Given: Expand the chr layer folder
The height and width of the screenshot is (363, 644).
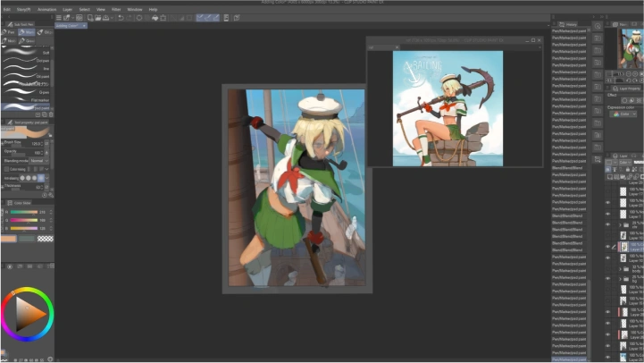Looking at the screenshot, I should click(620, 225).
